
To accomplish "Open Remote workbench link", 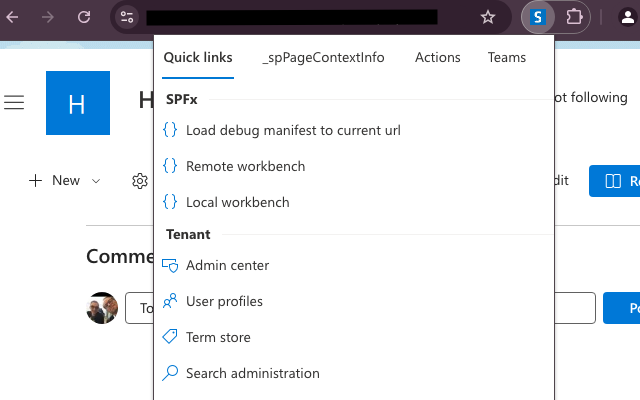I will click(245, 166).
